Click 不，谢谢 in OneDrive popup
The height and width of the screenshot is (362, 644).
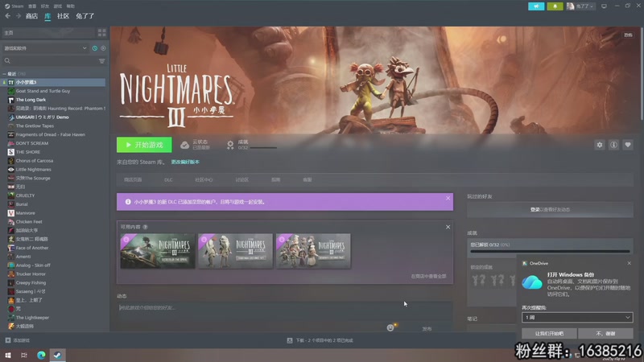605,334
